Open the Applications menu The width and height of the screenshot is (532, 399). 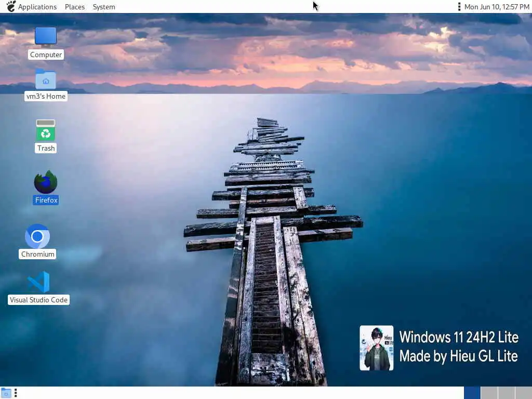tap(37, 7)
